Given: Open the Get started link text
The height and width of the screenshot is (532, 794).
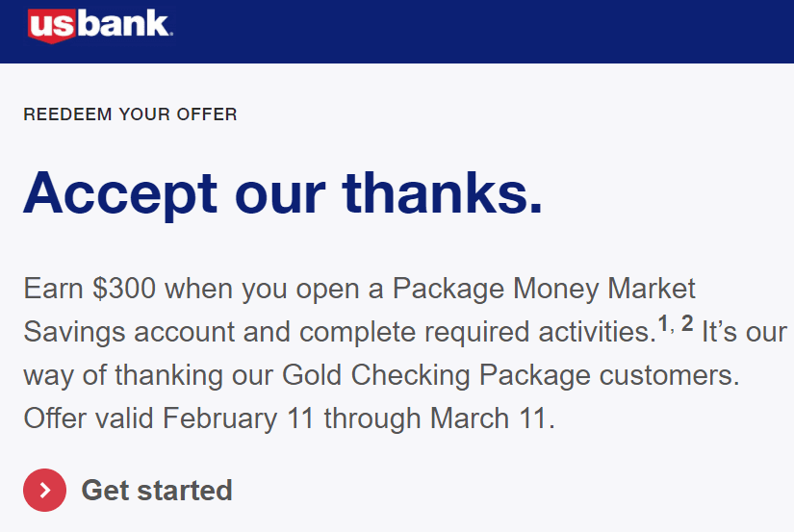Looking at the screenshot, I should pos(157,490).
